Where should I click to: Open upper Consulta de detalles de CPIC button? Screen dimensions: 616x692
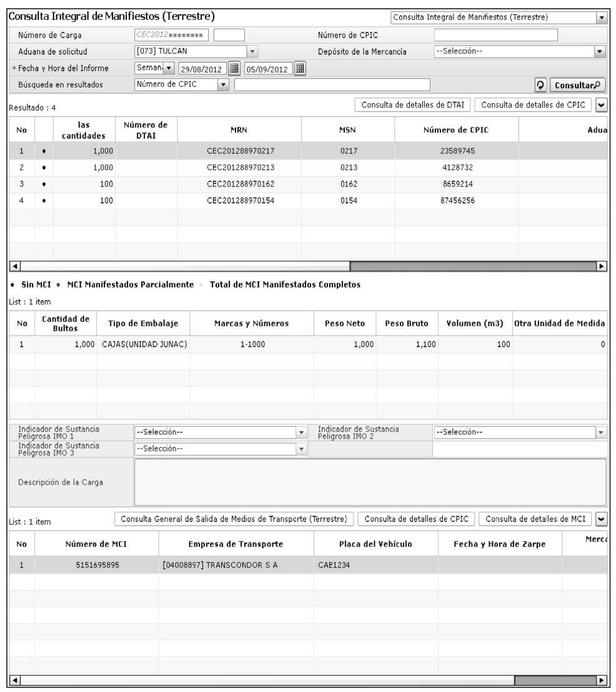point(533,105)
